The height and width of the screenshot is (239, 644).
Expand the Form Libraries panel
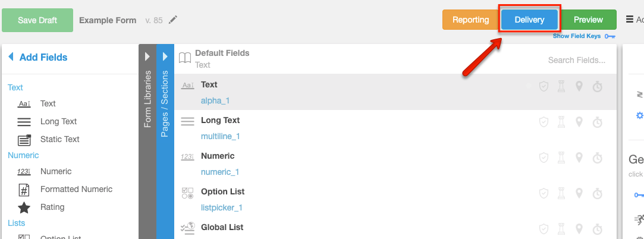pos(147,56)
